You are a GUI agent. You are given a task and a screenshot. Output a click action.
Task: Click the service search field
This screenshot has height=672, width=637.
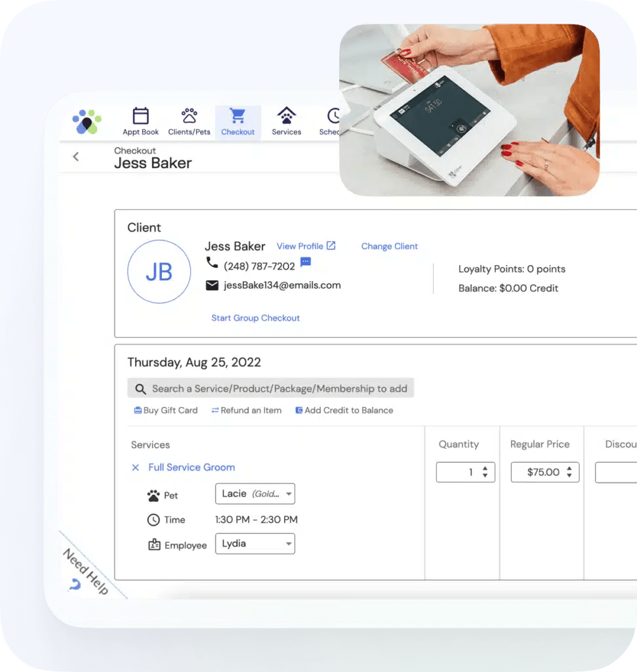click(271, 388)
